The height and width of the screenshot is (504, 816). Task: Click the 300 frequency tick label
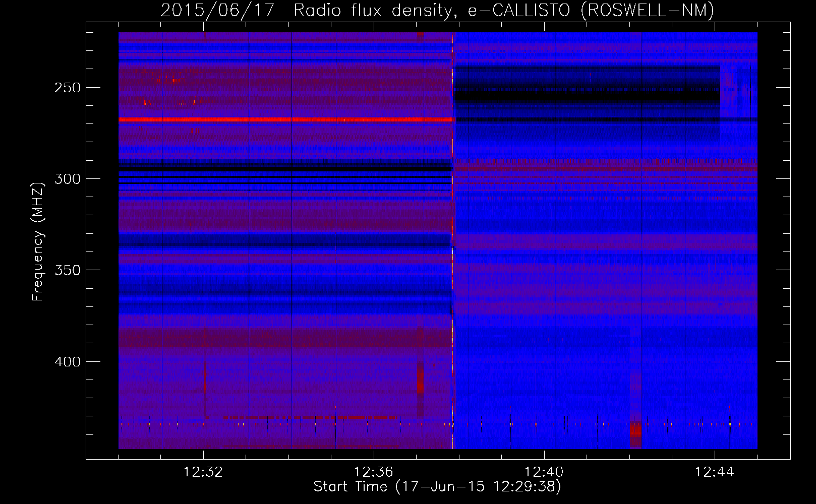[x=68, y=179]
